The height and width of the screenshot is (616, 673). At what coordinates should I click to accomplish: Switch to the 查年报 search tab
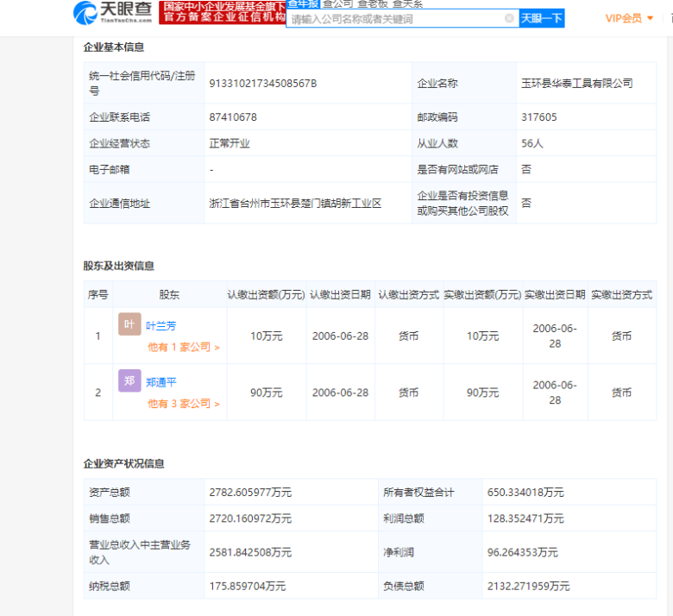(x=303, y=4)
